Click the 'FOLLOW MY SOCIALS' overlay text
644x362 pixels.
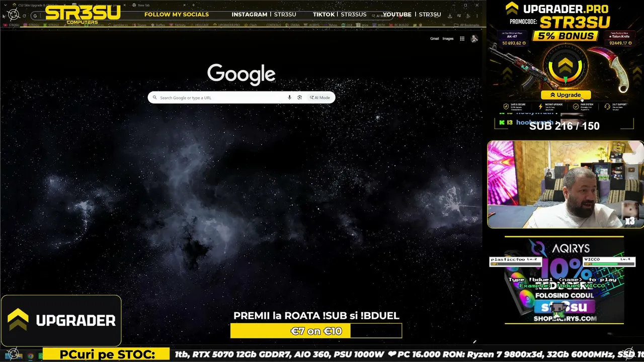click(177, 14)
